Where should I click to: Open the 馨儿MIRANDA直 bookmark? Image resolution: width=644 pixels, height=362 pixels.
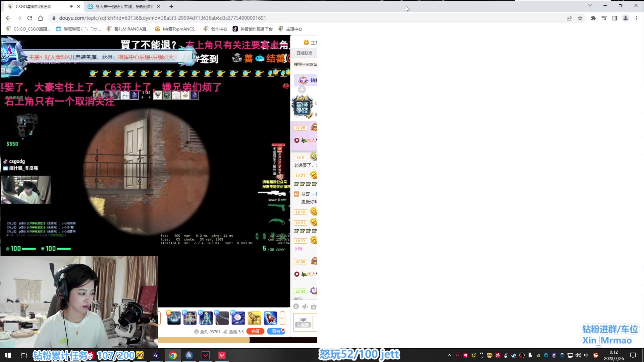click(128, 29)
